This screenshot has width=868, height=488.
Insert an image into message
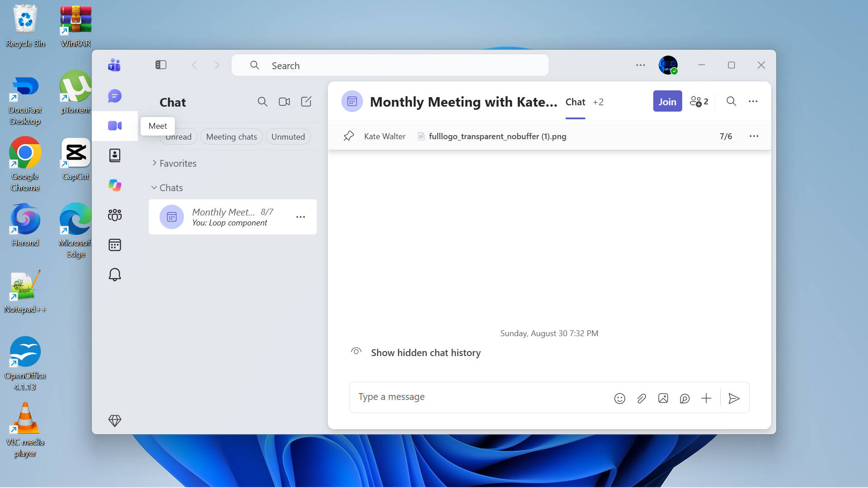click(663, 398)
